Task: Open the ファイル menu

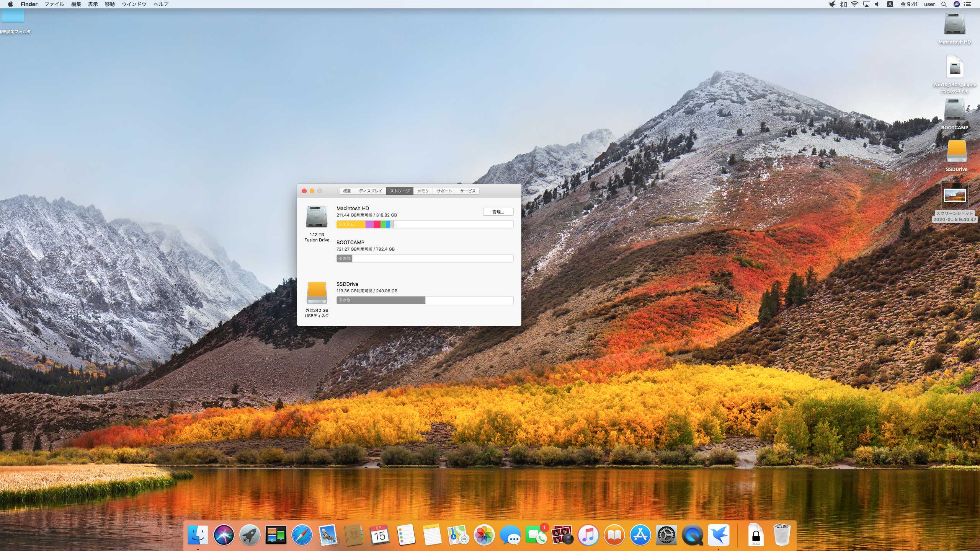Action: [x=54, y=4]
